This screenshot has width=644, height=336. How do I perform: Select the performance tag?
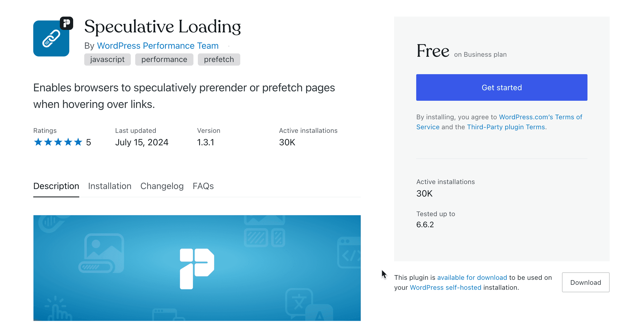(x=164, y=59)
